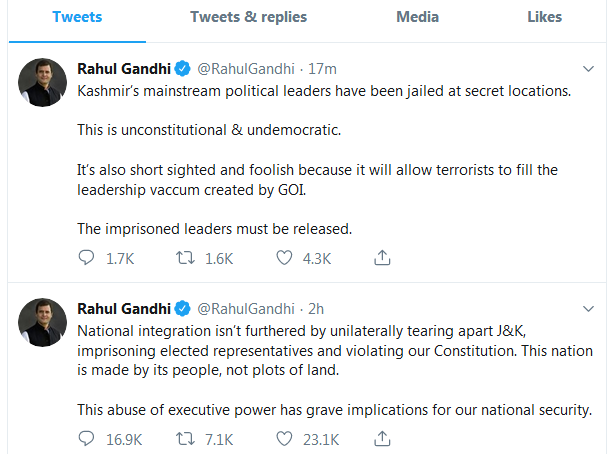
Task: Click verified badge on the first tweet
Action: (x=183, y=69)
